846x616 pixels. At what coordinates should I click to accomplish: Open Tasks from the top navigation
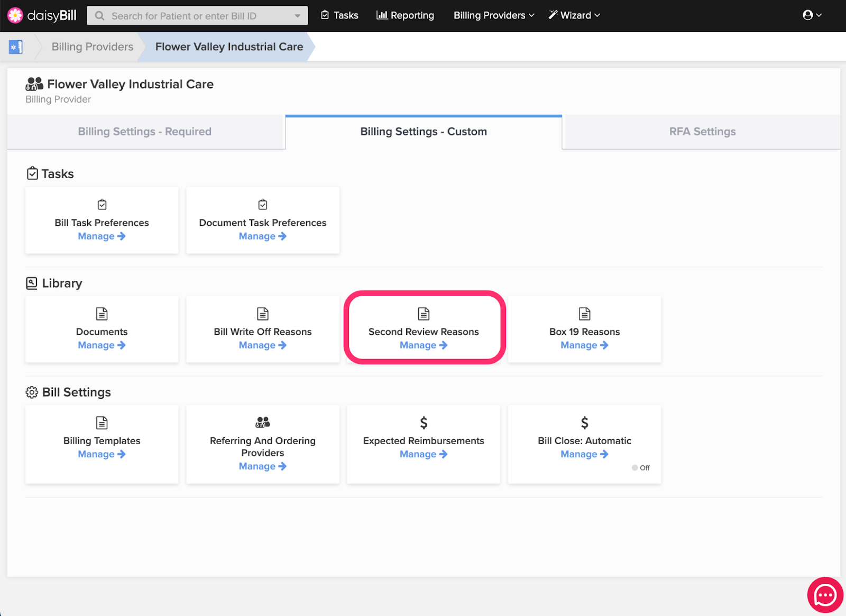pos(325,15)
